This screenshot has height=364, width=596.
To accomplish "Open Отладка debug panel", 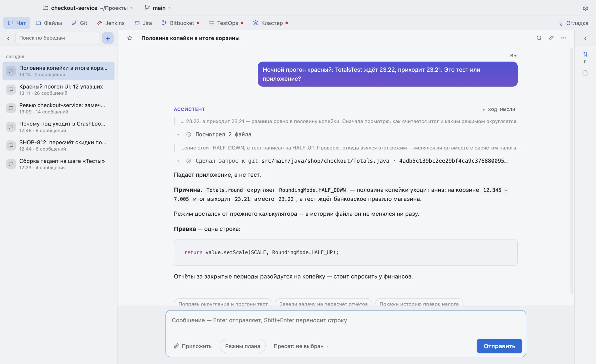I will click(573, 23).
